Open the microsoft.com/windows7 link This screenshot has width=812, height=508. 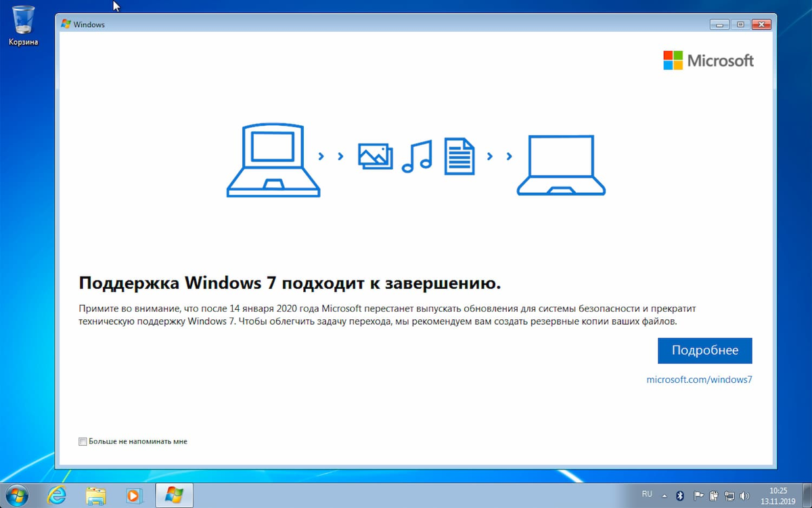pos(699,379)
